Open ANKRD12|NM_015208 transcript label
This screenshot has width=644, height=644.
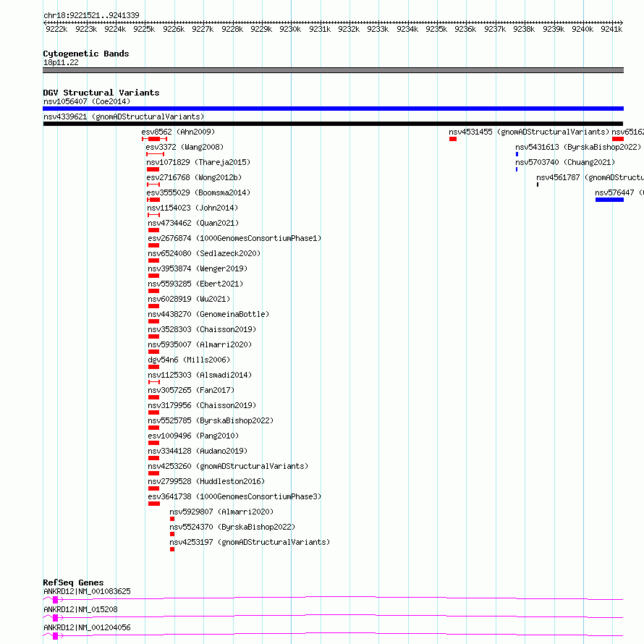point(80,609)
